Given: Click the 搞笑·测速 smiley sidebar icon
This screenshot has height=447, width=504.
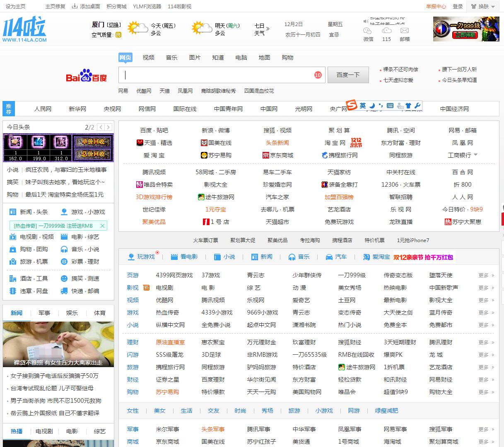Looking at the screenshot, I should [64, 279].
